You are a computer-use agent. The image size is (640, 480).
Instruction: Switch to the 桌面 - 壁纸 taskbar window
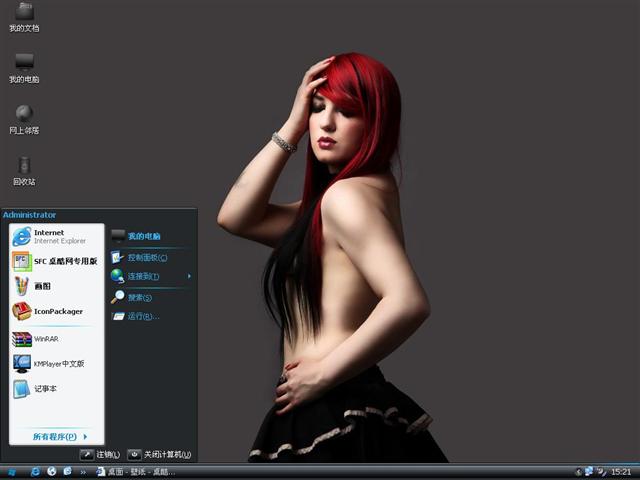(136, 472)
